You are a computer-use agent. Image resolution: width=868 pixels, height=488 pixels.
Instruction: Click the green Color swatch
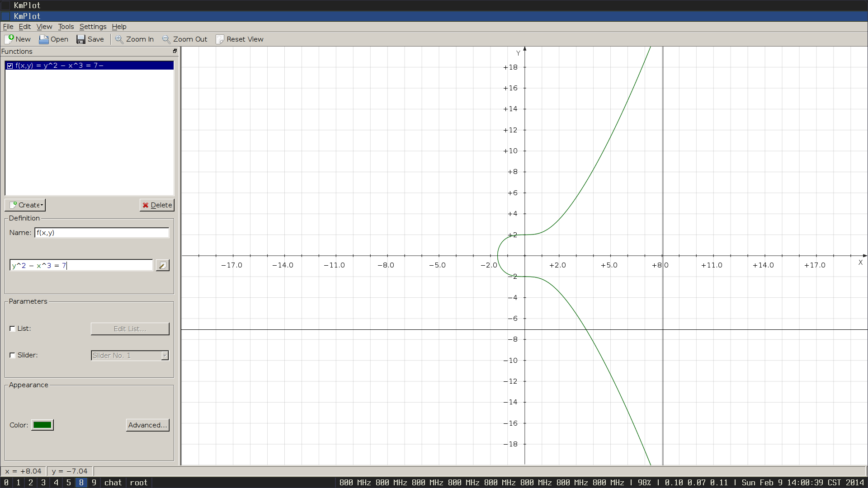coord(42,425)
